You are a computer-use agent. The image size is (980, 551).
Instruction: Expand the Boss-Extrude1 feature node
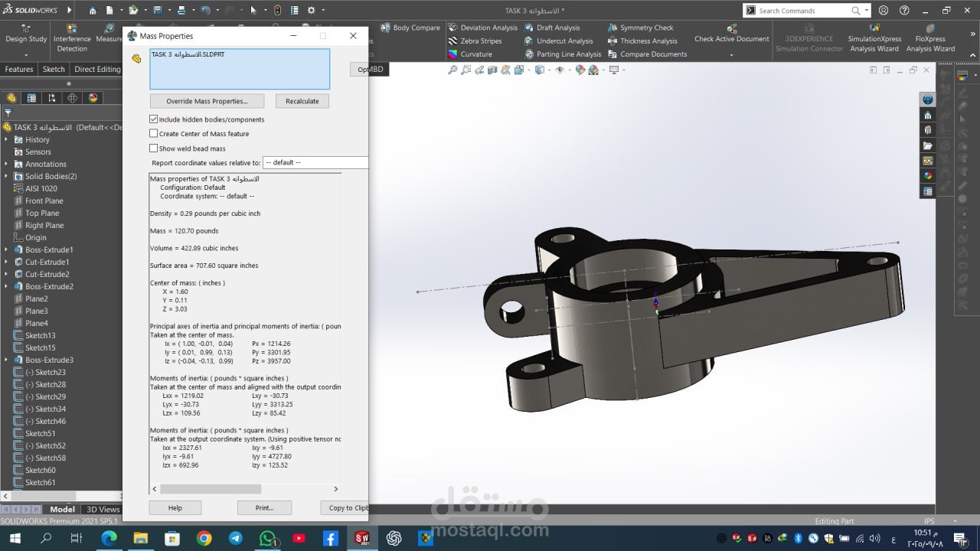tap(7, 250)
